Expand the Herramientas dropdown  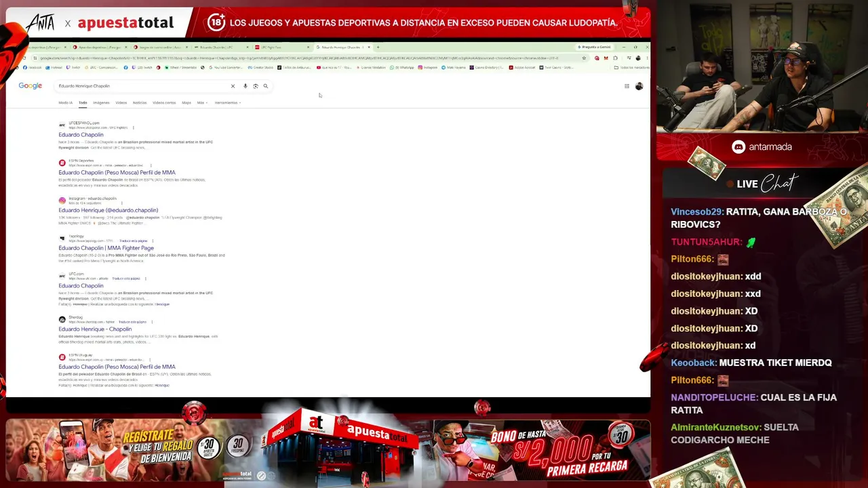(x=228, y=102)
